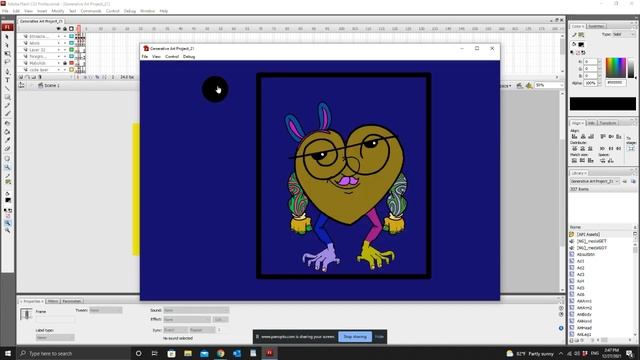Click the Hide button on sharing bar
Image resolution: width=640 pixels, height=360 pixels.
pyautogui.click(x=380, y=337)
